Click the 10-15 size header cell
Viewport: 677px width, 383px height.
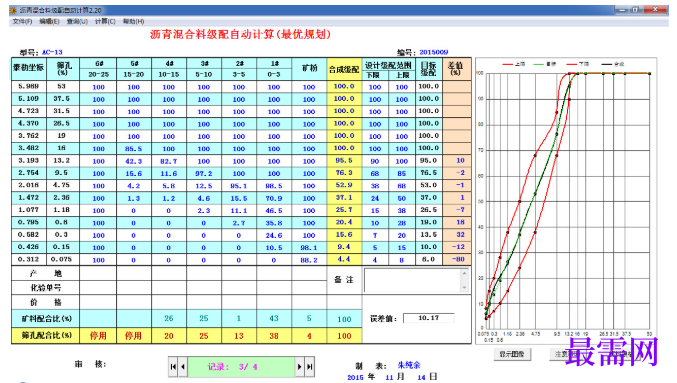tap(169, 75)
